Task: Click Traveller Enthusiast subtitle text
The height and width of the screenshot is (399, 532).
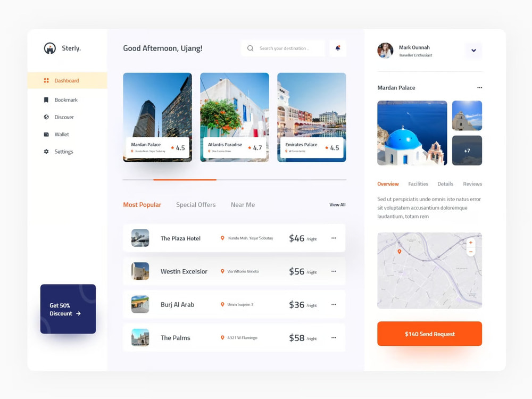Action: [415, 55]
